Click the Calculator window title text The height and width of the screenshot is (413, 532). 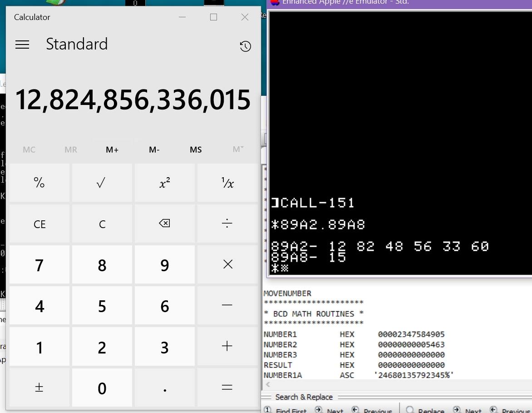tap(32, 17)
